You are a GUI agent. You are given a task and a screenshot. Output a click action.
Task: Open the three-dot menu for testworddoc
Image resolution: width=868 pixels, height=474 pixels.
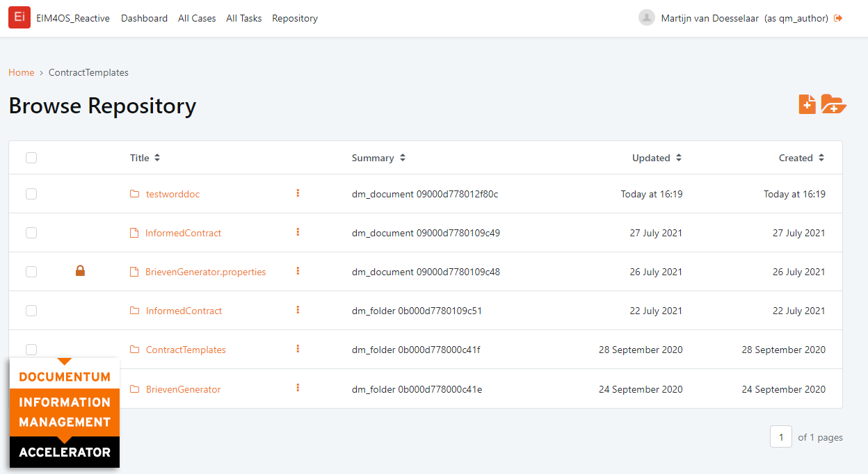(298, 193)
